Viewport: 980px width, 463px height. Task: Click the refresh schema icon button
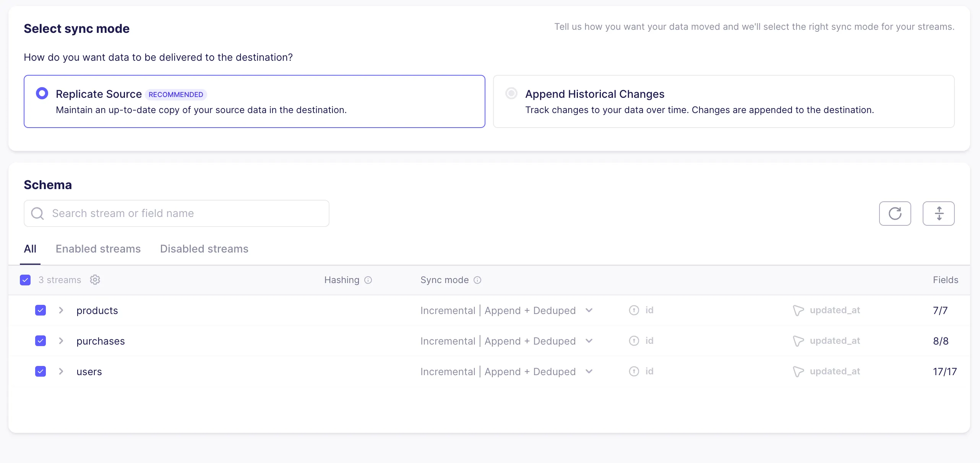tap(895, 214)
